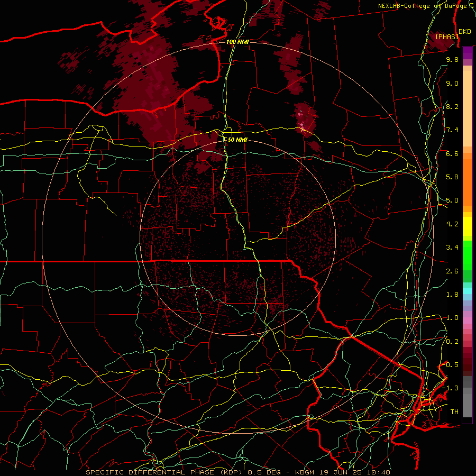This screenshot has width=476, height=476.
Task: Pick the bright green band of the color bar
Action: pyautogui.click(x=467, y=255)
